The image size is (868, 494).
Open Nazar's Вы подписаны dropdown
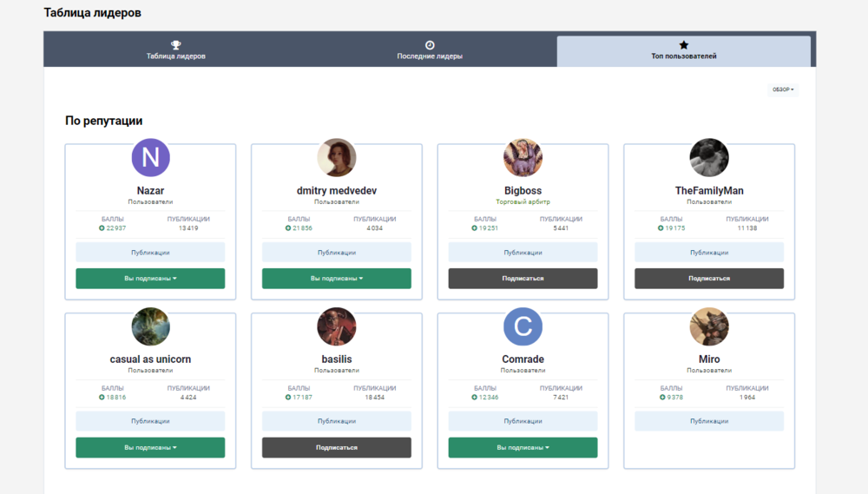click(x=150, y=279)
